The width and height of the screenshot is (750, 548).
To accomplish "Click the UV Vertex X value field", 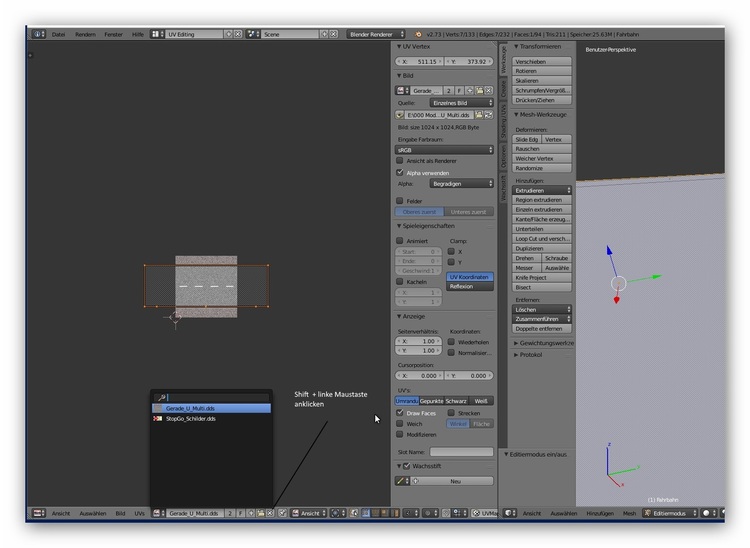I will 419,62.
